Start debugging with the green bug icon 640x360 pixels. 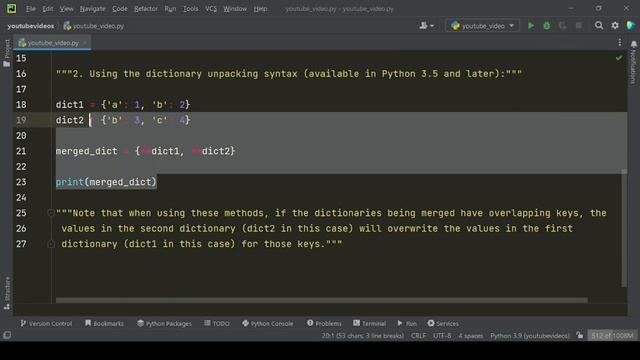click(547, 26)
